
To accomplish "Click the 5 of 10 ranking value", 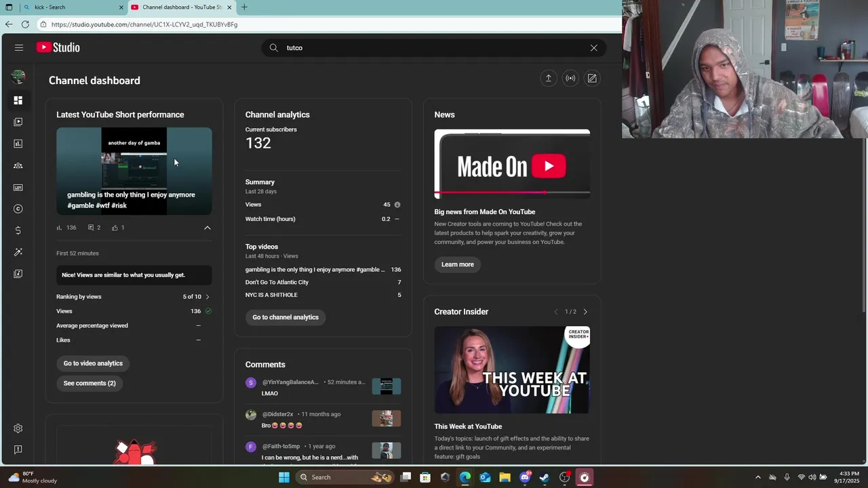I will click(x=192, y=297).
